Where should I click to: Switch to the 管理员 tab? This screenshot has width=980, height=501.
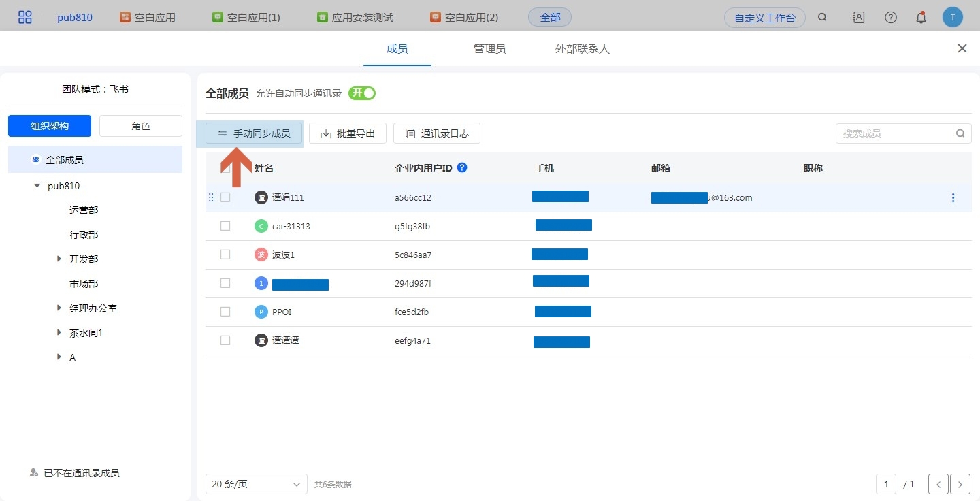[489, 49]
